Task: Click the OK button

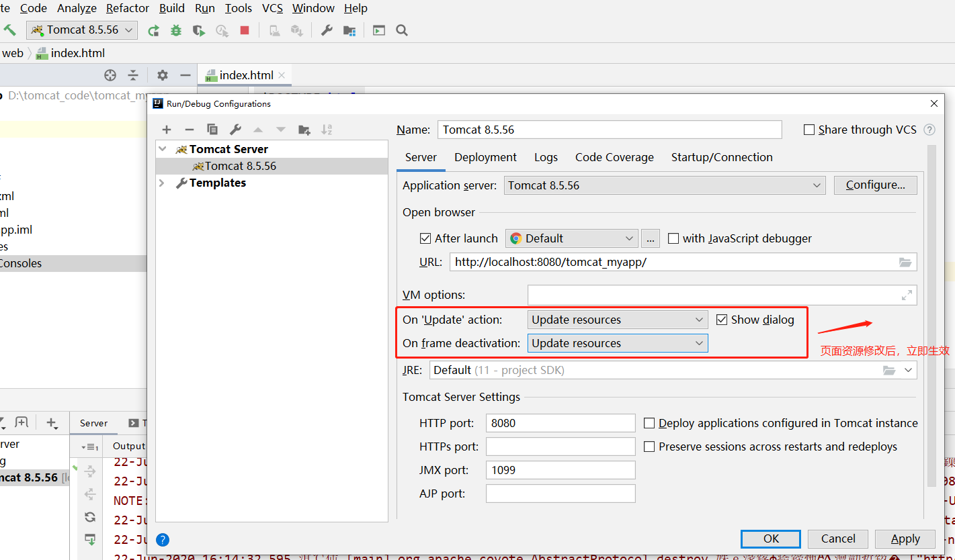Action: 771,539
